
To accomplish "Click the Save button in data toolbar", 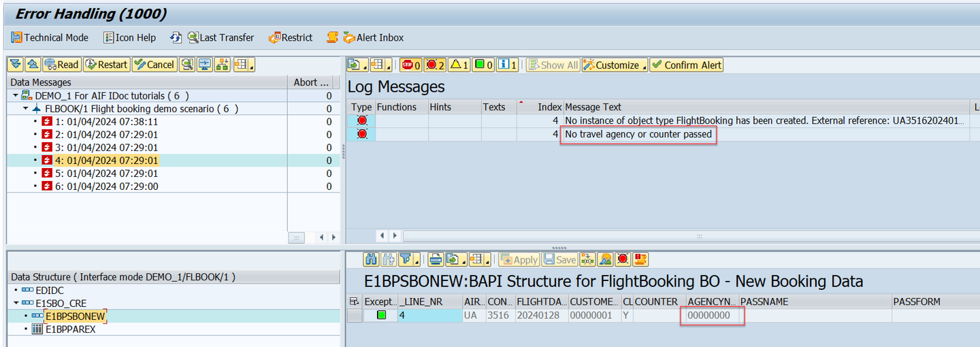I will [x=560, y=259].
